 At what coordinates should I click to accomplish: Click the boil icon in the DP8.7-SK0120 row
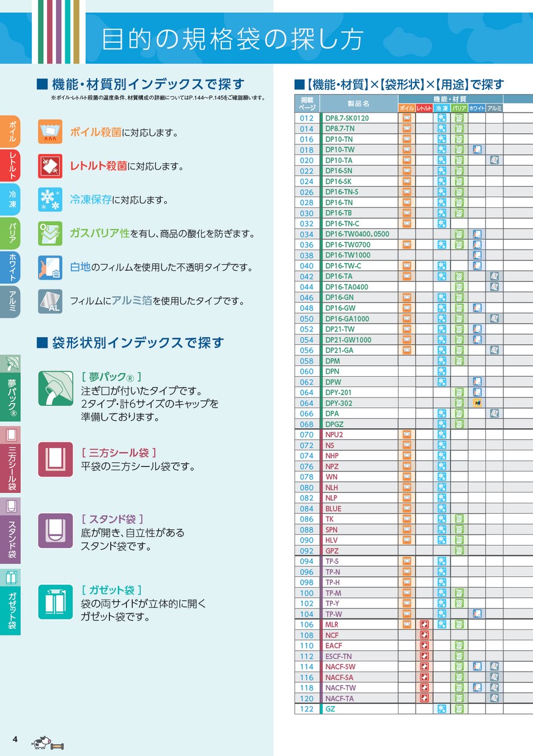coord(406,118)
